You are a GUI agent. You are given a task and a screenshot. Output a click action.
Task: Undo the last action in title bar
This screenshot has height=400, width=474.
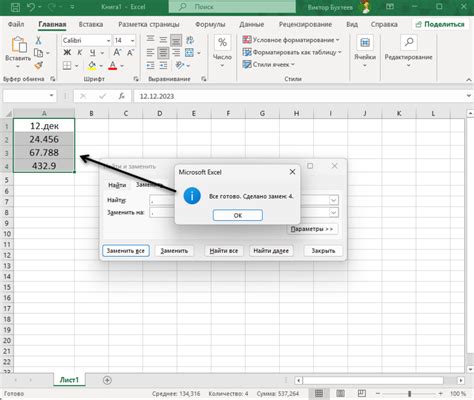coord(31,7)
